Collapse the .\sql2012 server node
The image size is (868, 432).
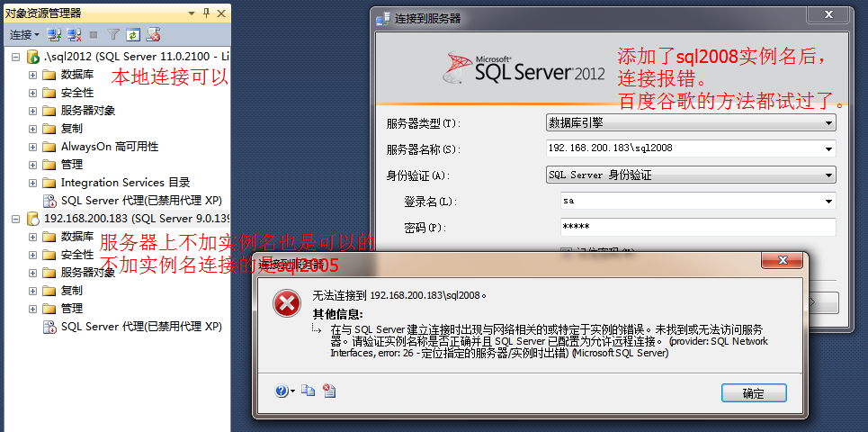tap(15, 57)
